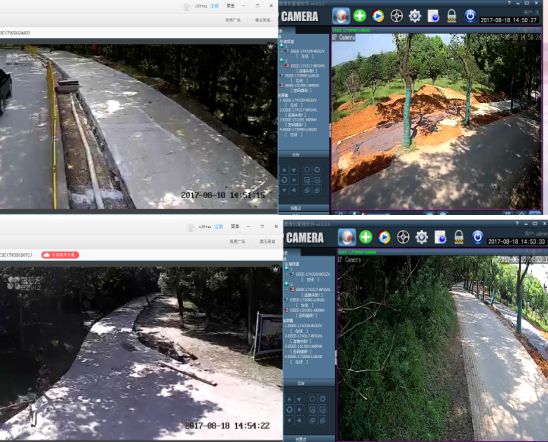
Task: Open first header tab, lower-left viewer window
Action: click(x=237, y=241)
